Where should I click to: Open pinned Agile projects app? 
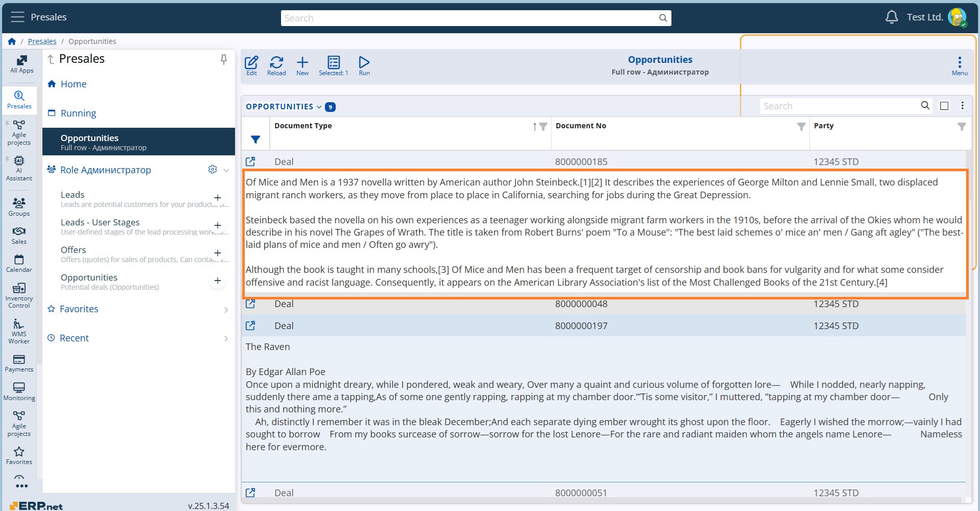(19, 133)
